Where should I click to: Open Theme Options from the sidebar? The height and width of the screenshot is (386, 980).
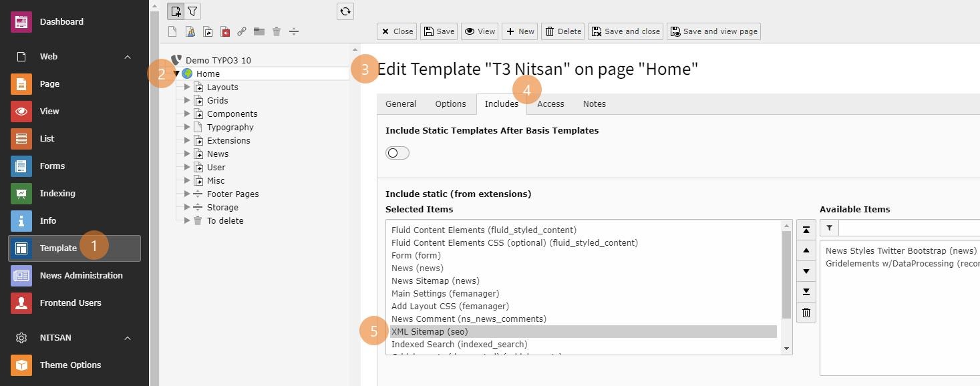coord(69,365)
